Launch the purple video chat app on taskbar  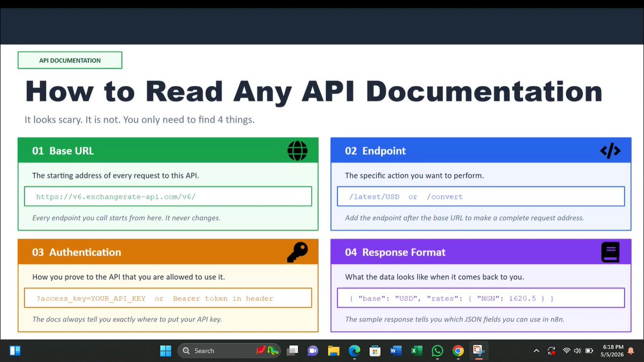[313, 351]
